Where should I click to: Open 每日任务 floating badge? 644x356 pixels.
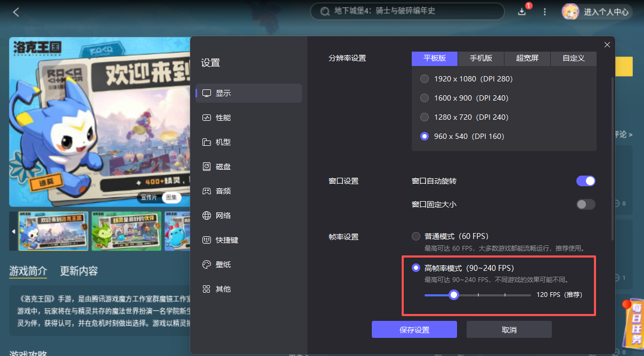[633, 325]
